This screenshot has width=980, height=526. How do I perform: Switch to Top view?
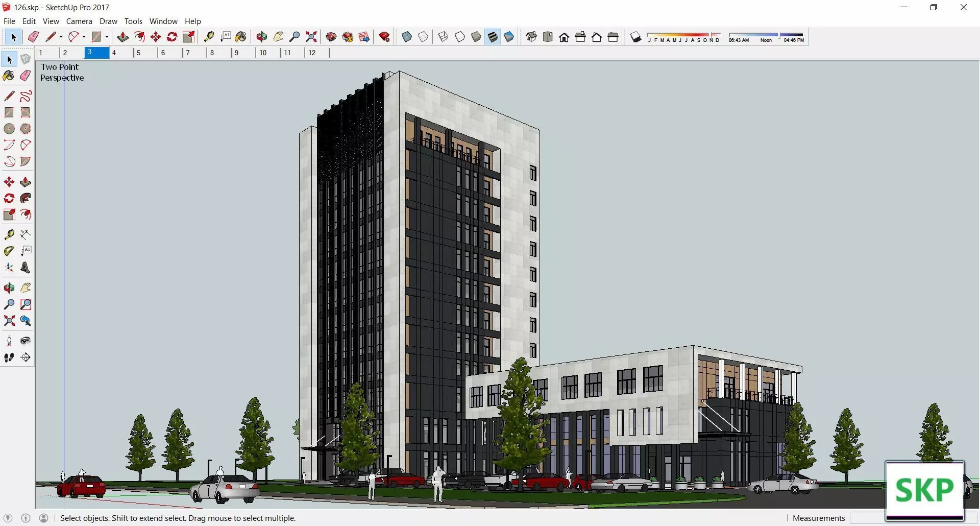(548, 37)
